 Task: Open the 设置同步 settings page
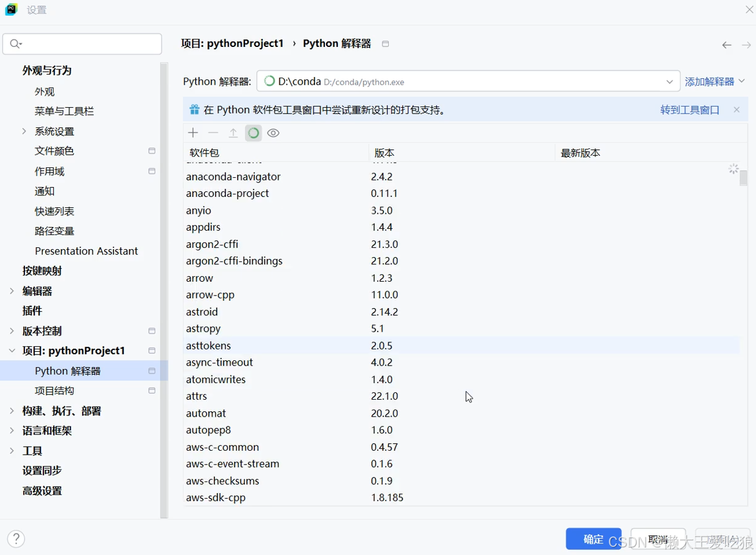pos(42,470)
